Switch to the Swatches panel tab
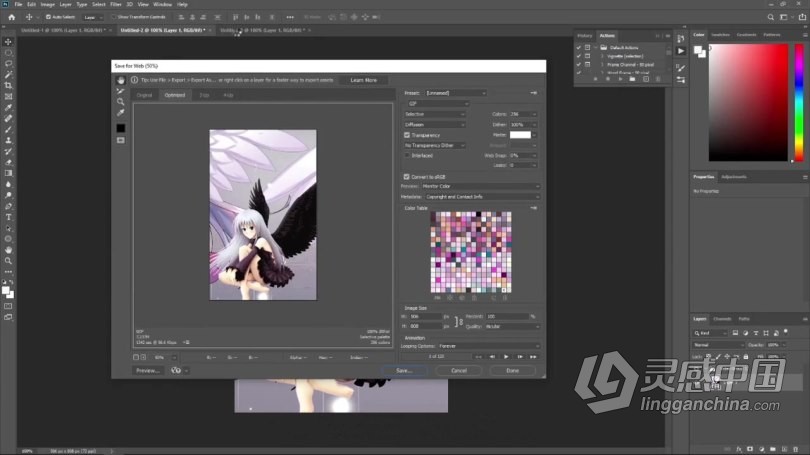The width and height of the screenshot is (810, 455). coord(720,35)
